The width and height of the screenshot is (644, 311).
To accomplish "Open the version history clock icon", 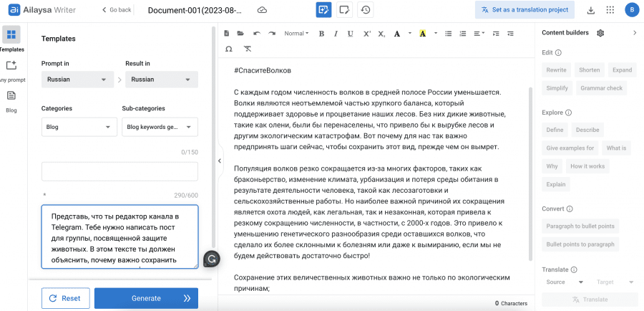I will pos(366,10).
